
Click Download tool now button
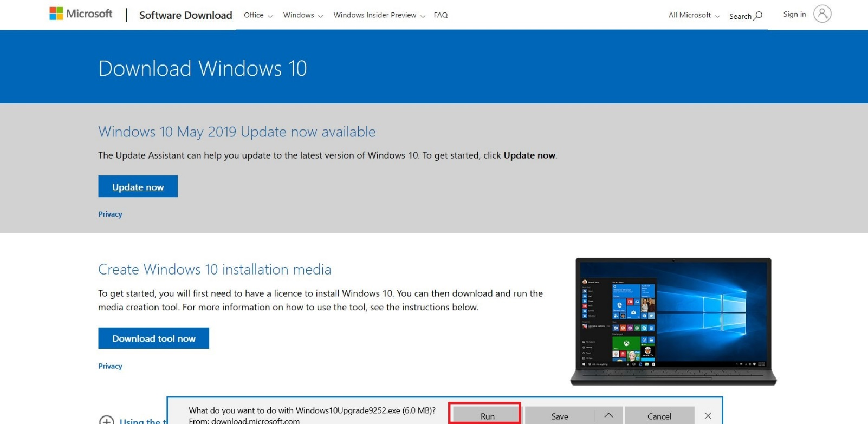pyautogui.click(x=153, y=338)
